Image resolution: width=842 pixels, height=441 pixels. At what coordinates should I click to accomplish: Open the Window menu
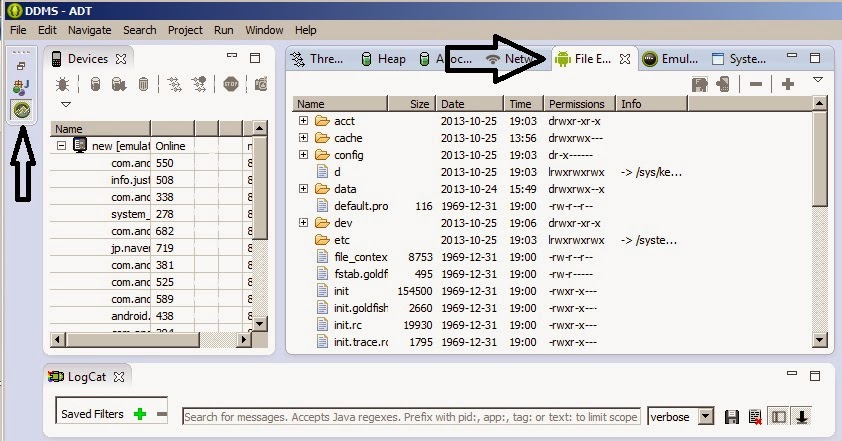click(x=264, y=30)
